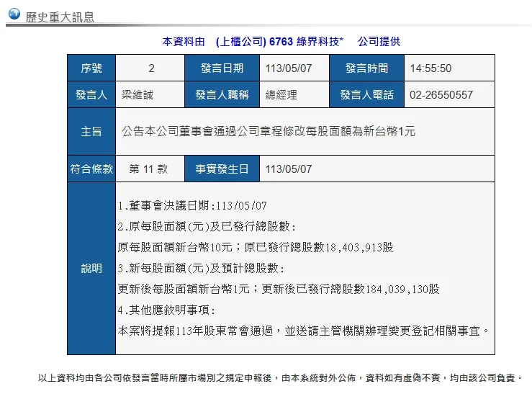Select the clause value 第 11 款

[x=148, y=169]
